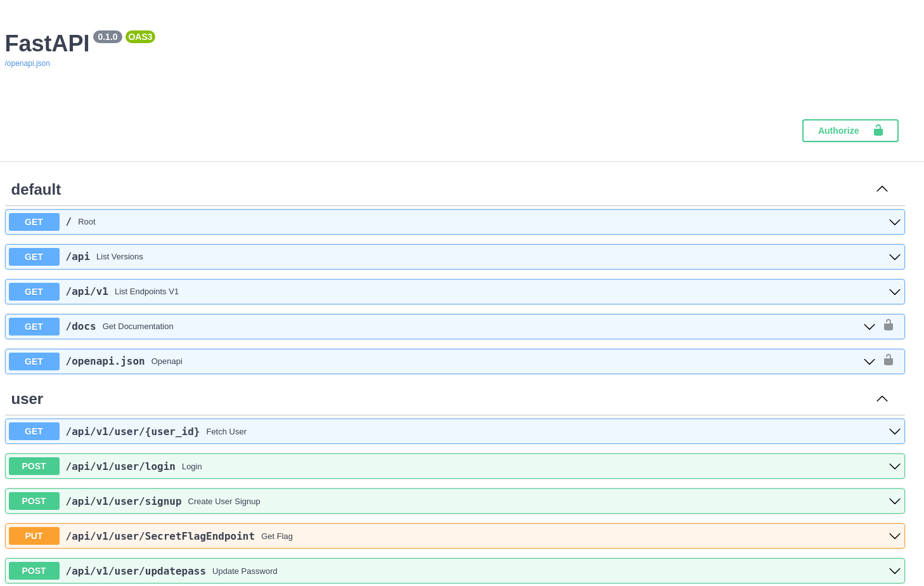Expand the Fetch User endpoint chevron
924x586 pixels.
coord(894,431)
